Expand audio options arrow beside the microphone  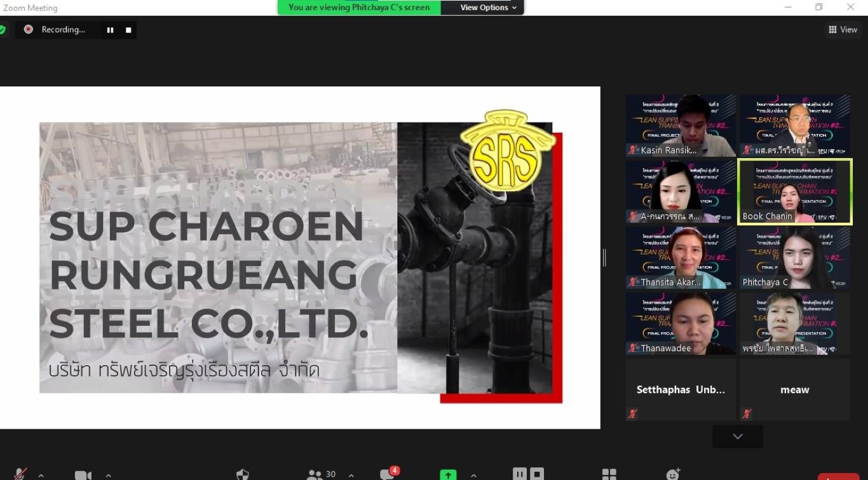pyautogui.click(x=41, y=475)
